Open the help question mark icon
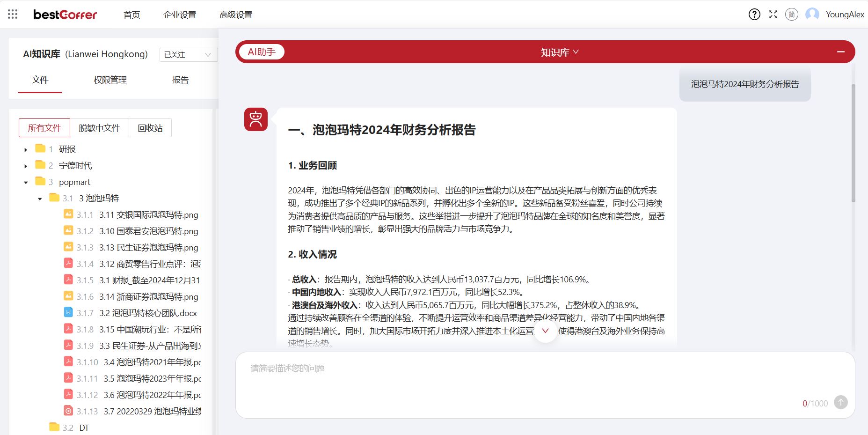This screenshot has width=868, height=435. pyautogui.click(x=754, y=15)
